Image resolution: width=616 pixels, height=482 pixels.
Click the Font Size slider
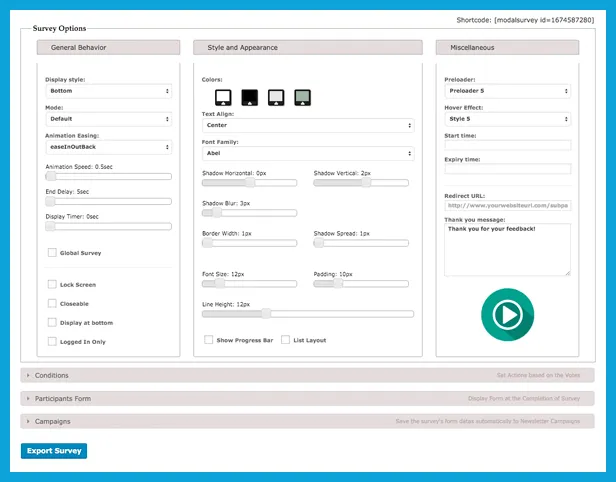tap(249, 284)
